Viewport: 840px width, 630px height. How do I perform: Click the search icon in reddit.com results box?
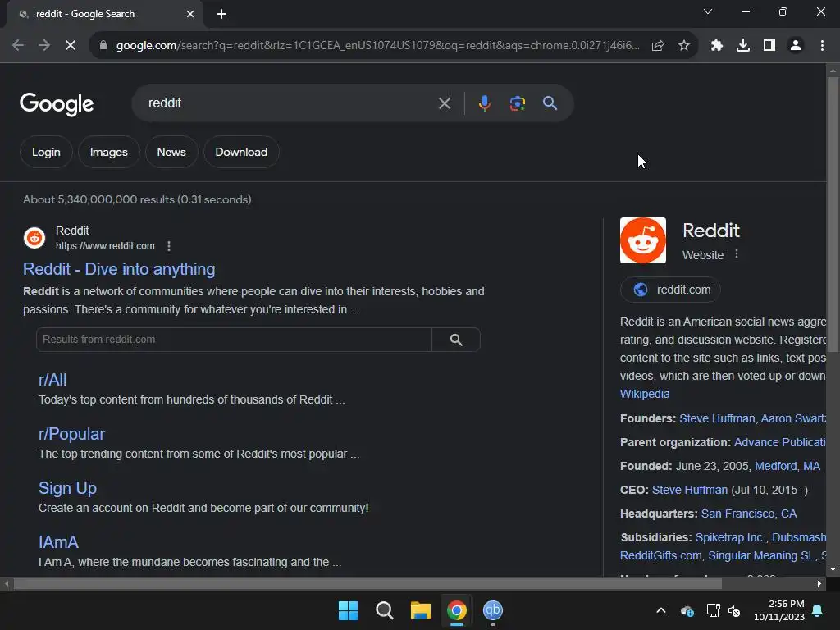[x=456, y=340]
